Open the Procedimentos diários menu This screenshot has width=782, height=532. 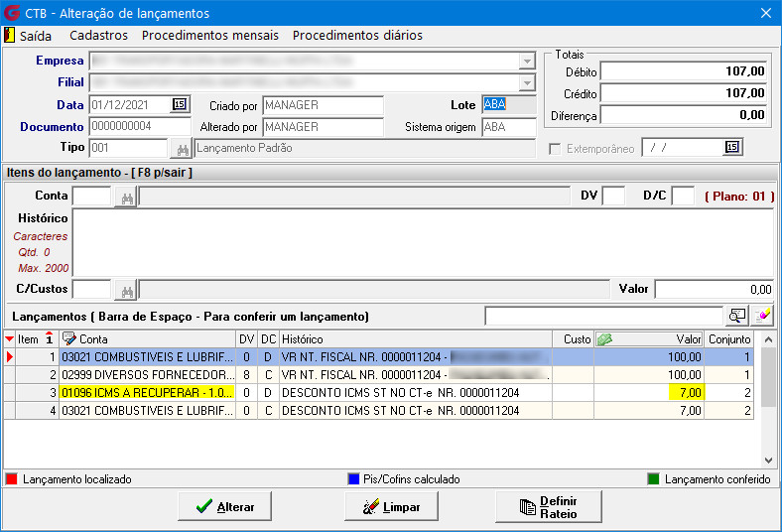(x=357, y=36)
